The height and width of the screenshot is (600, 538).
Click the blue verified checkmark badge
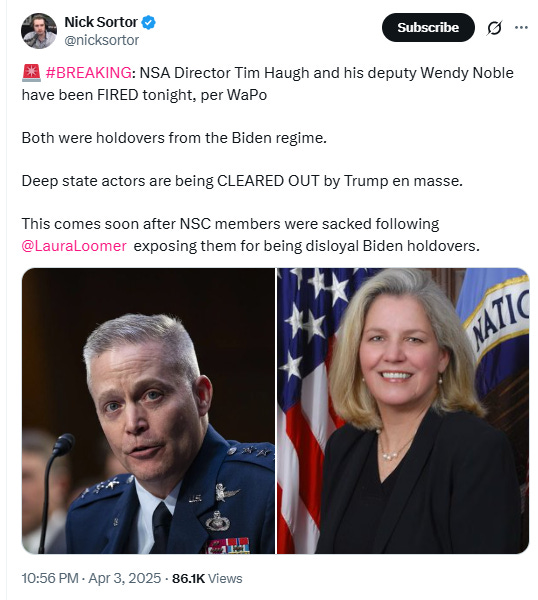point(148,23)
